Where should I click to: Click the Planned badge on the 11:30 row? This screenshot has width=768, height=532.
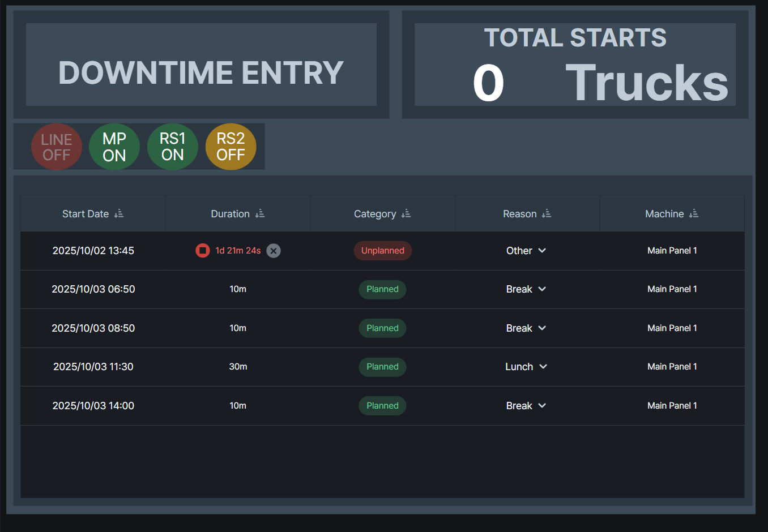[x=382, y=367]
